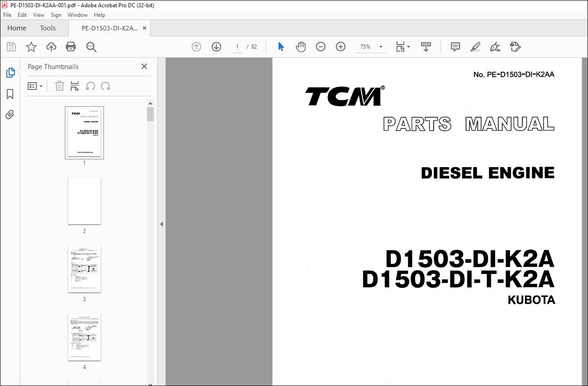Select the page 1 thumbnail
The width and height of the screenshot is (588, 386).
coord(84,132)
